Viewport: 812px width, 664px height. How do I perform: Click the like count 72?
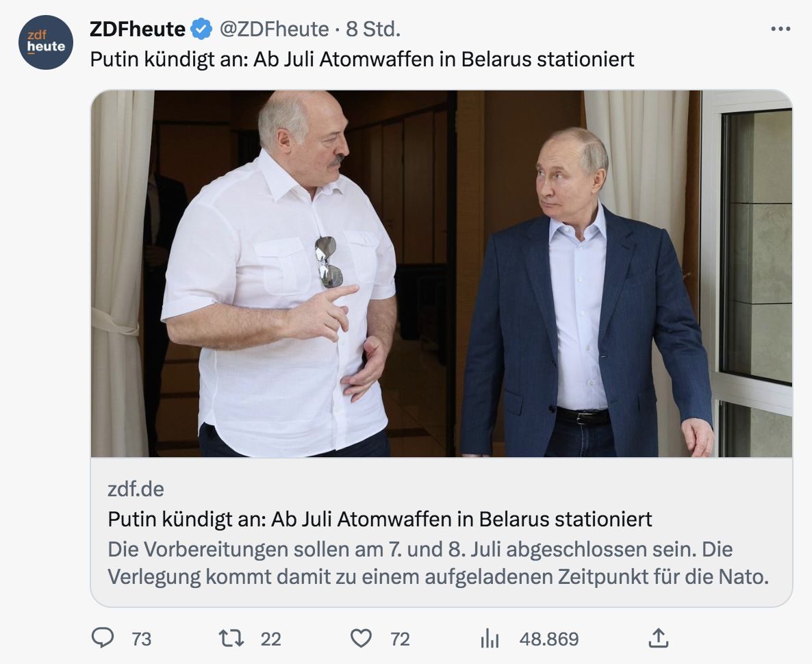400,639
